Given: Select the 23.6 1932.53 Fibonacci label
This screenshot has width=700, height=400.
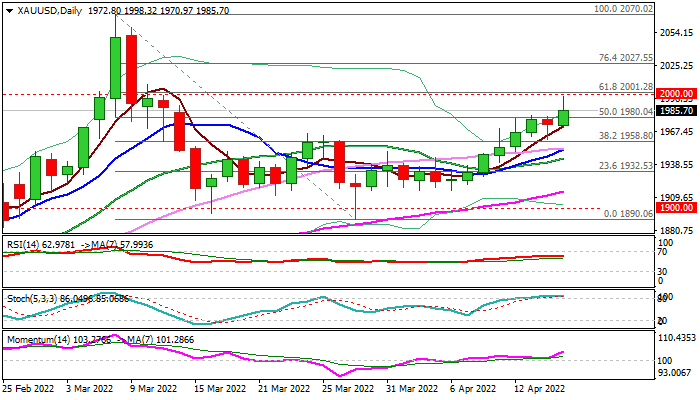Looking at the screenshot, I should click(x=625, y=165).
